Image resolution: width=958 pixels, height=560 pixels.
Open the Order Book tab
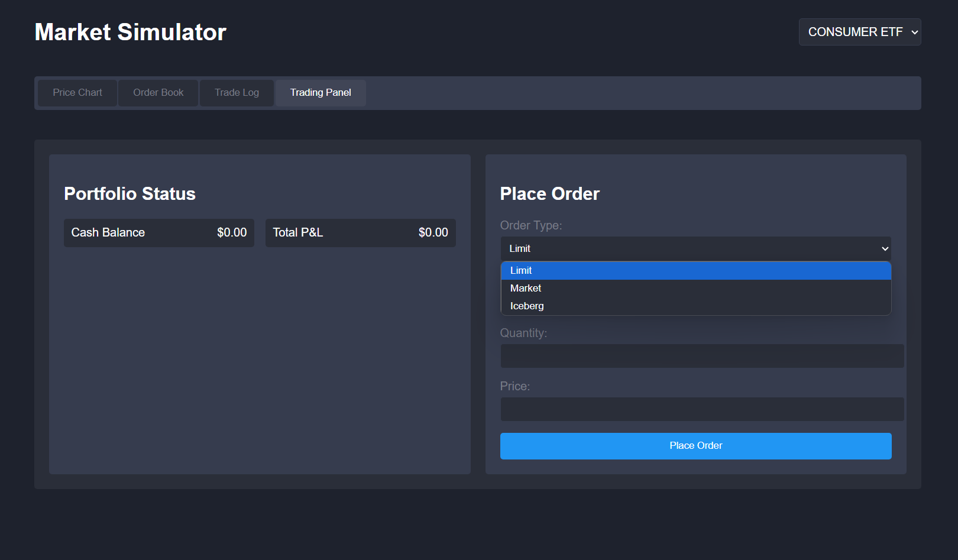point(158,93)
